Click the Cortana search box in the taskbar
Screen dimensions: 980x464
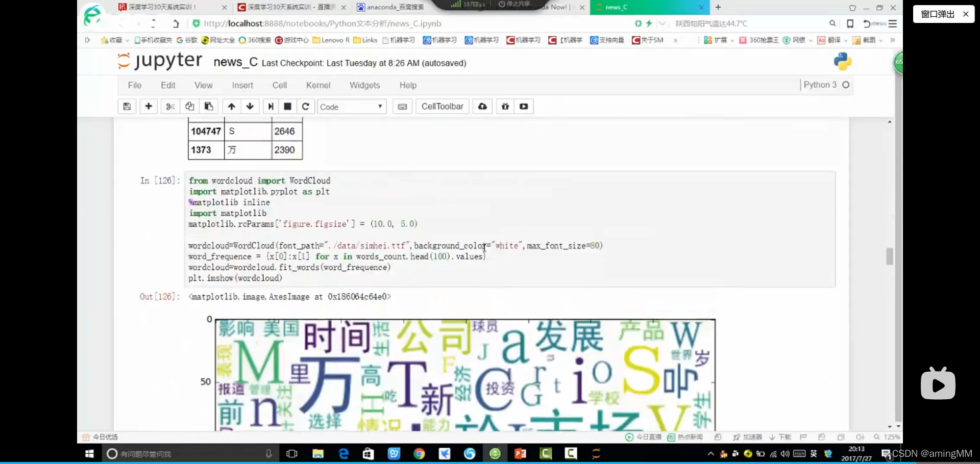191,454
